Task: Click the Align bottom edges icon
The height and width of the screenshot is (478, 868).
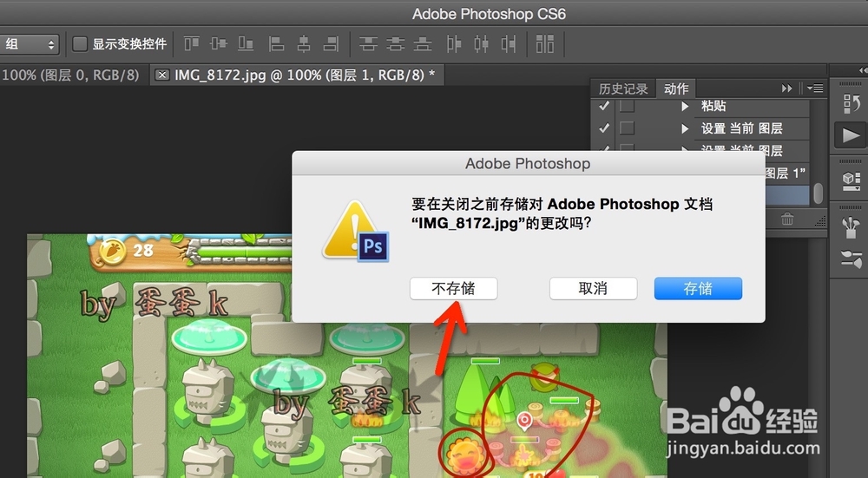Action: (246, 43)
